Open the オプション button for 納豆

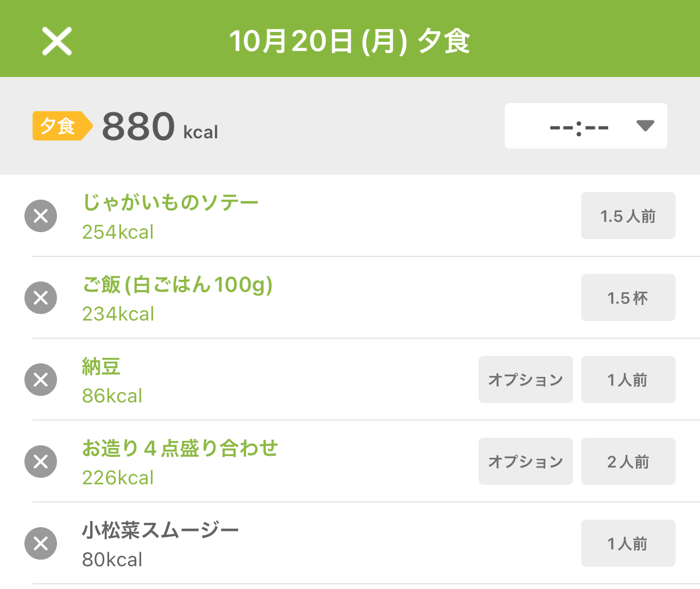click(x=525, y=380)
